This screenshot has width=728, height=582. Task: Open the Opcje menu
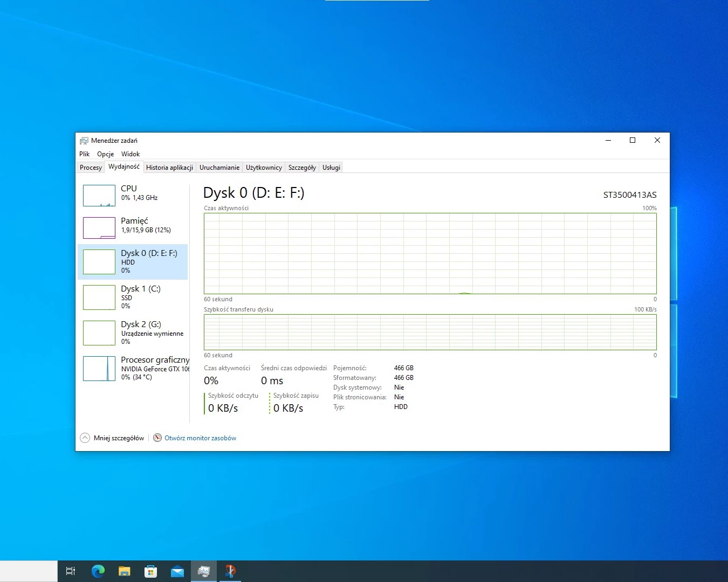point(105,154)
